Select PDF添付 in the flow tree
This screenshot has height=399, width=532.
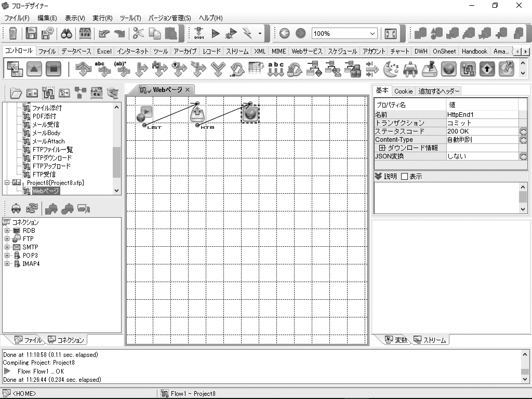pyautogui.click(x=44, y=116)
